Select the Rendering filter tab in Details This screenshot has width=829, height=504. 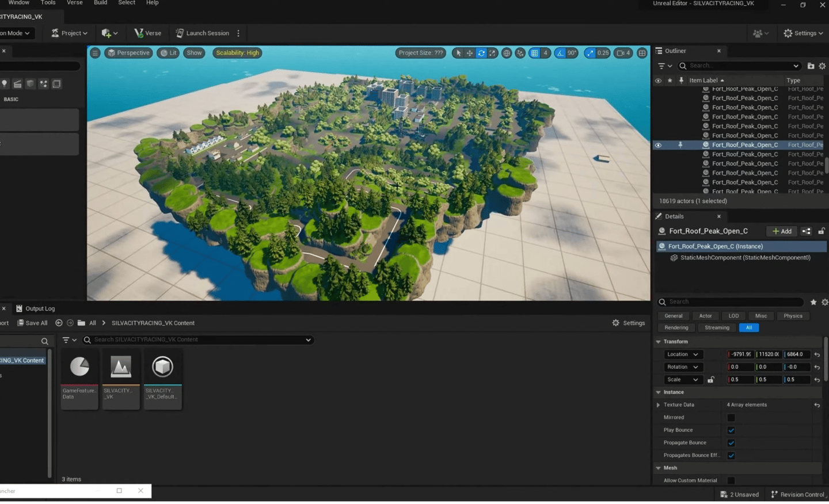[676, 328]
